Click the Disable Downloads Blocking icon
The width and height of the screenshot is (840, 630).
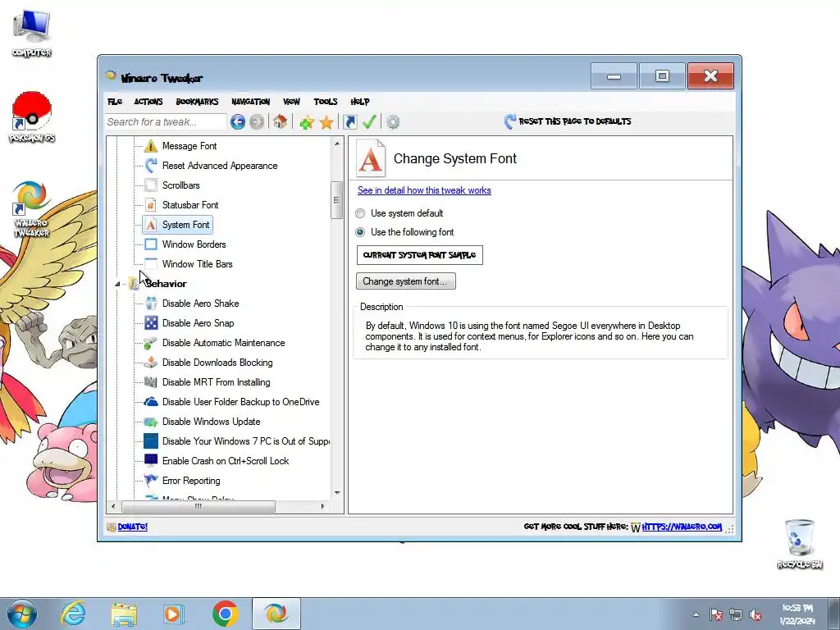[x=151, y=363]
